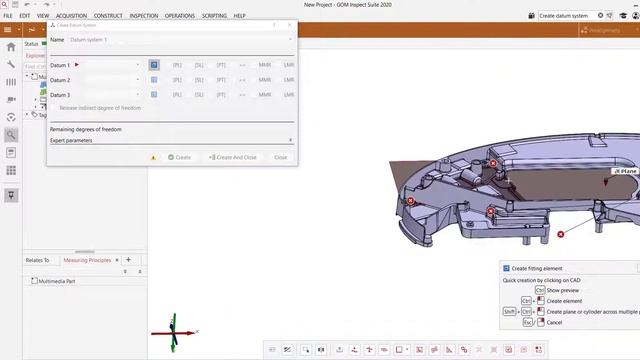Image resolution: width=640 pixels, height=360 pixels.
Task: Toggle Datum 2 blue selection mode button
Action: pyautogui.click(x=154, y=80)
